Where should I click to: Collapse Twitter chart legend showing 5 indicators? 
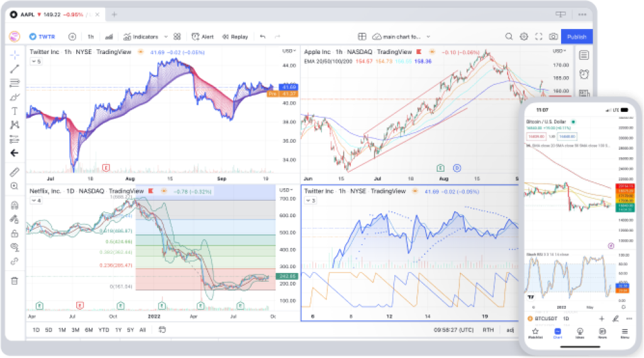pyautogui.click(x=36, y=62)
